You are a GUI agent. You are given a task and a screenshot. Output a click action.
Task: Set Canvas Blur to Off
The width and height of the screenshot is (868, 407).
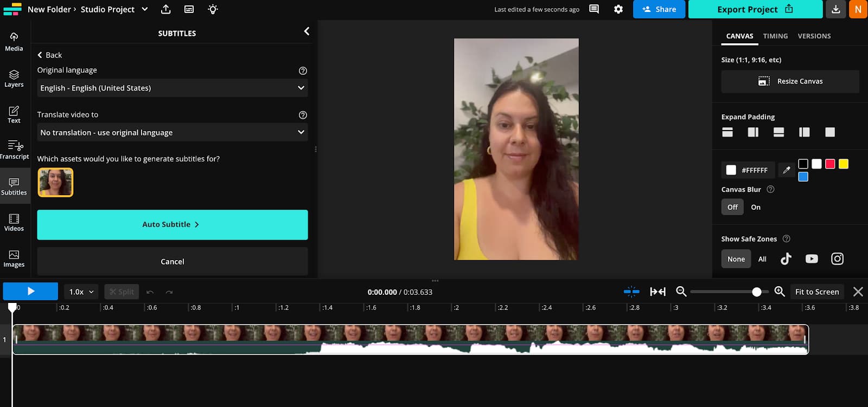(732, 207)
